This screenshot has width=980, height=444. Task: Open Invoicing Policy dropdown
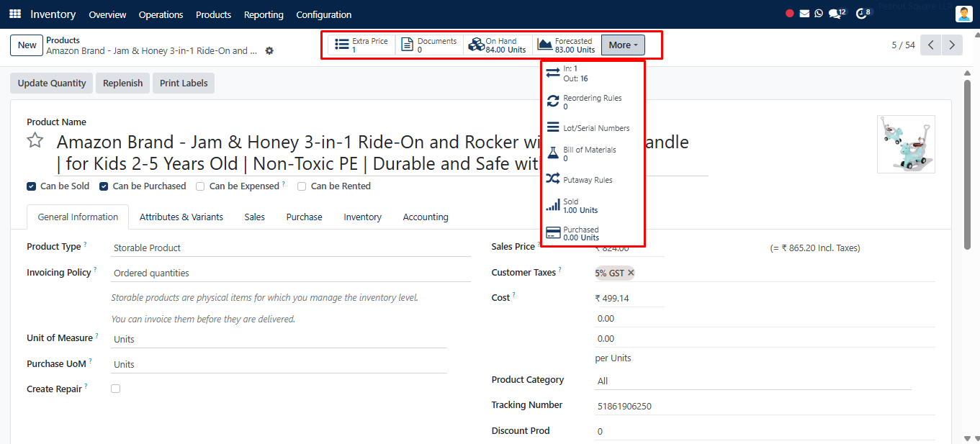click(291, 273)
